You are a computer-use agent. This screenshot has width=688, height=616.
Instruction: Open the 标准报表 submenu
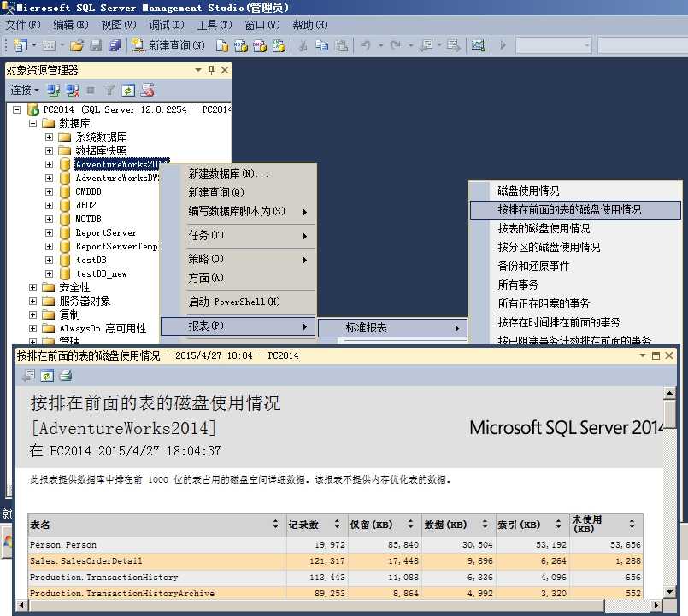tap(392, 328)
